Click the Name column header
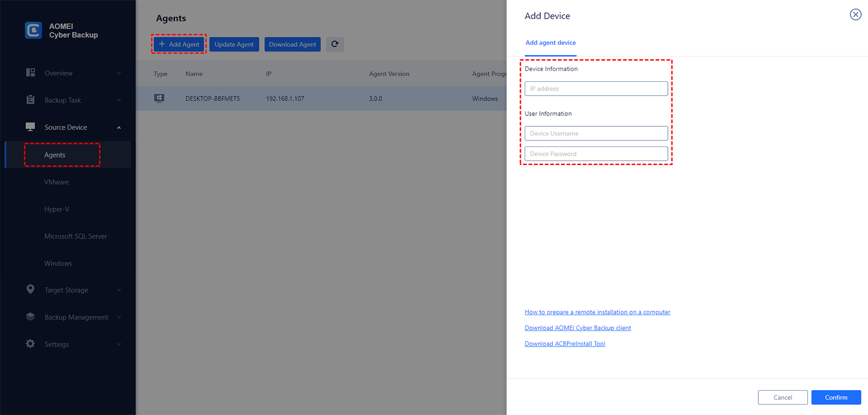 pos(194,74)
